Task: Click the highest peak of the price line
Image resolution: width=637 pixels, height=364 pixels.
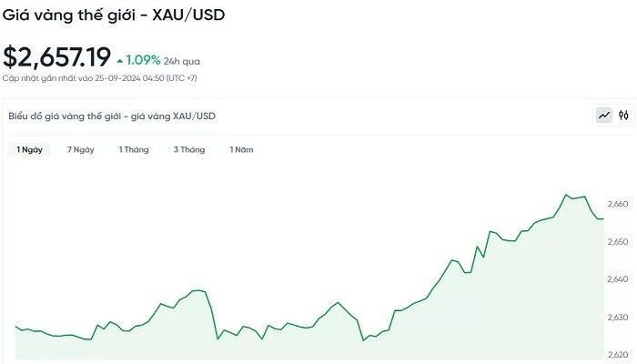Action: click(566, 195)
